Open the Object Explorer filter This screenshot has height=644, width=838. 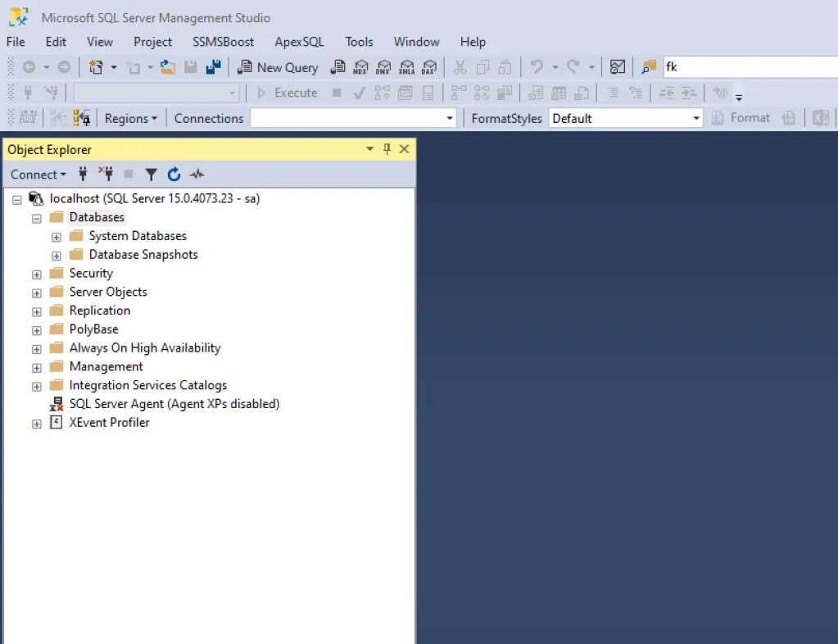coord(152,174)
